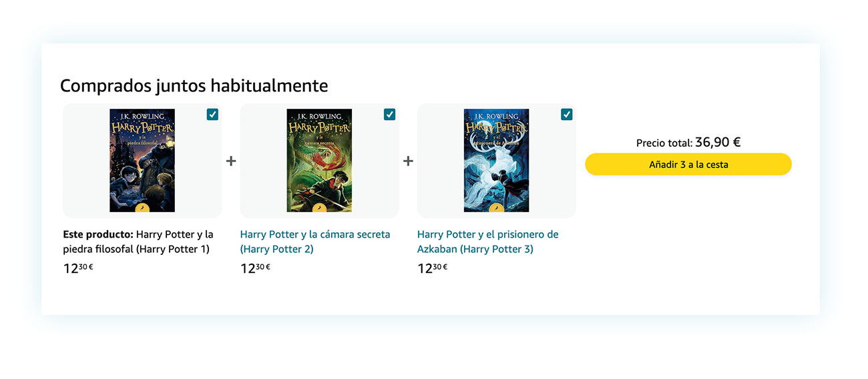This screenshot has width=868, height=379.
Task: Open the prisionero de Azkaban cover image
Action: pos(497,161)
